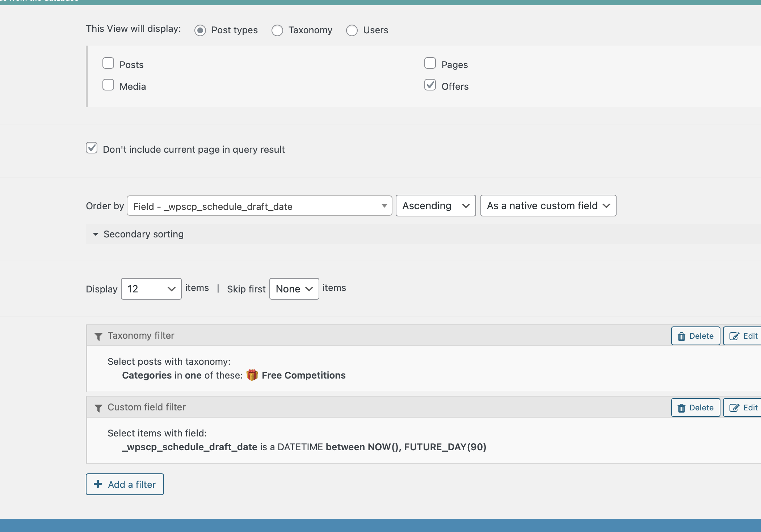Check the Pages checkbox
761x532 pixels.
pyautogui.click(x=430, y=63)
